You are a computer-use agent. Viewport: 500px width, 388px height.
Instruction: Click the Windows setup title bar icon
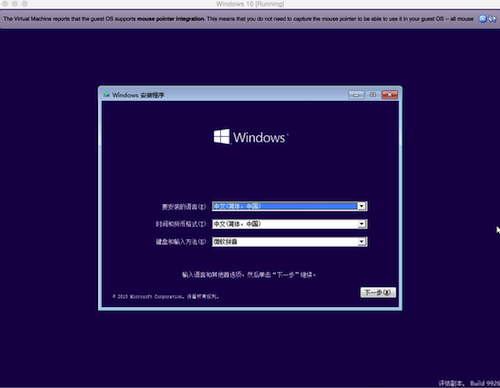(106, 95)
